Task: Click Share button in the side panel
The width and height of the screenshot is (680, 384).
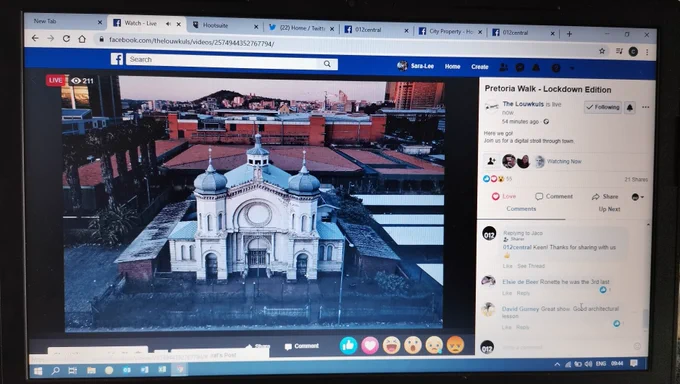Action: pyautogui.click(x=605, y=197)
